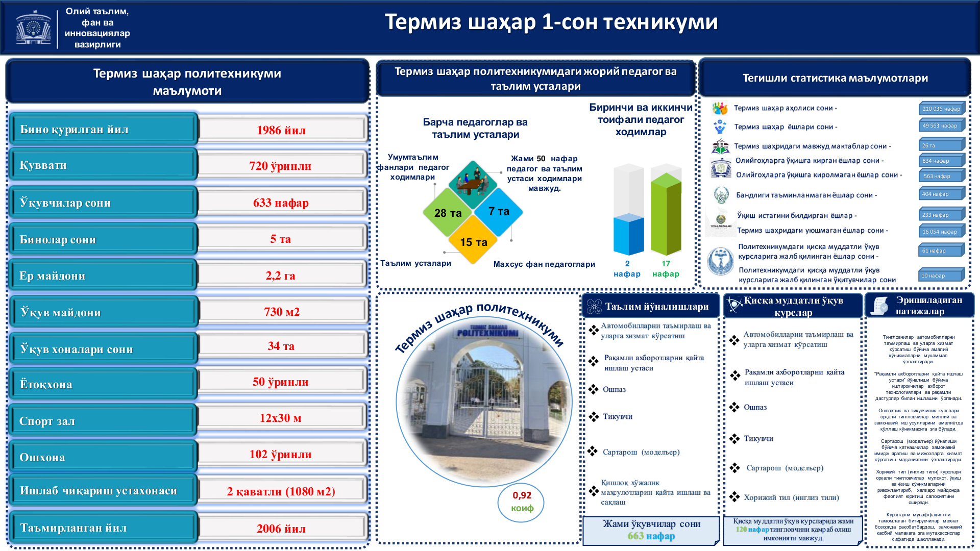Click the Таълим йўналишлари header
The image size is (980, 551).
[651, 306]
